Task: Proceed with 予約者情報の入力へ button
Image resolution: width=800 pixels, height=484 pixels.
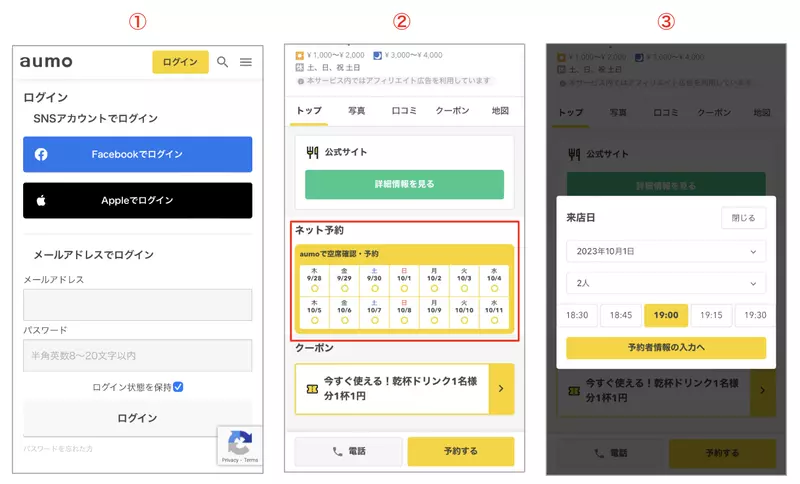Action: 666,347
